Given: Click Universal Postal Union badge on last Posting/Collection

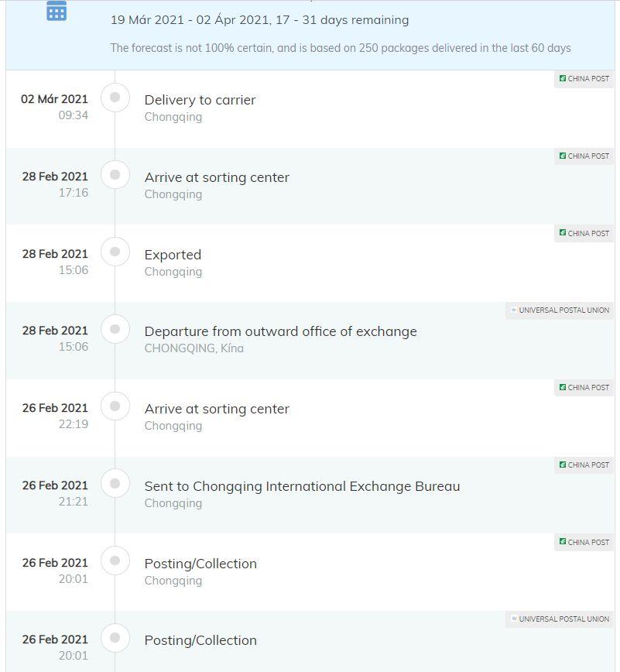Looking at the screenshot, I should tap(559, 619).
